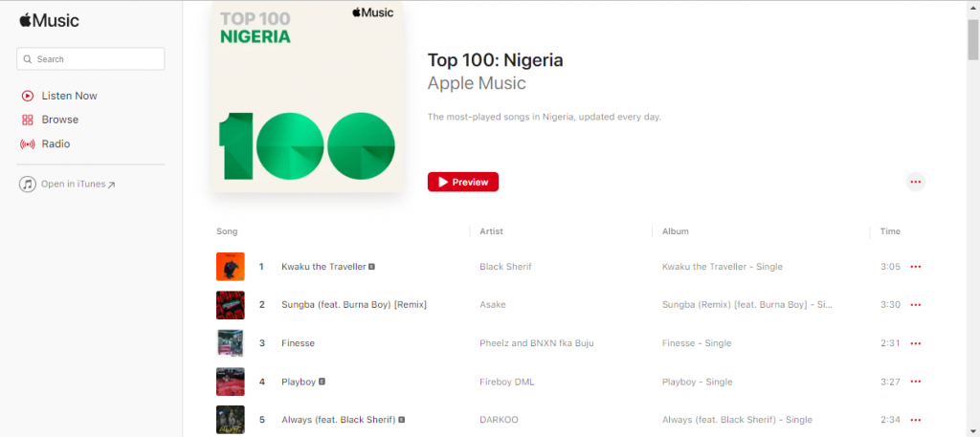Click the Apple Music logo
Viewport: 980px width, 437px height.
click(x=49, y=20)
